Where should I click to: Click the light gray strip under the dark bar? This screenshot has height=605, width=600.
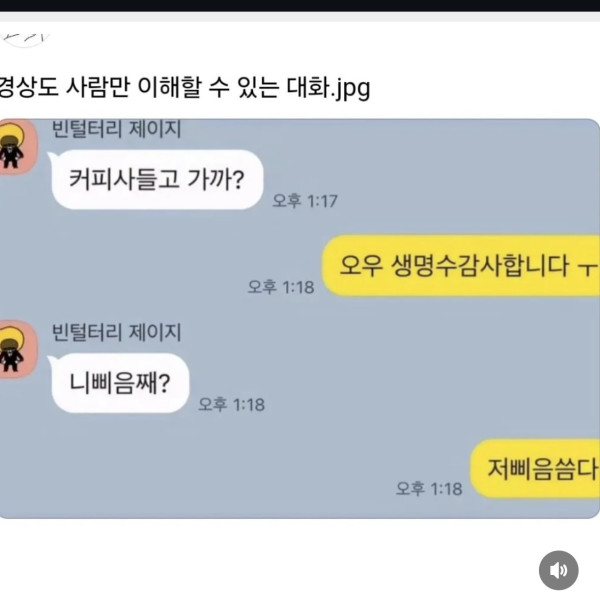pos(300,17)
